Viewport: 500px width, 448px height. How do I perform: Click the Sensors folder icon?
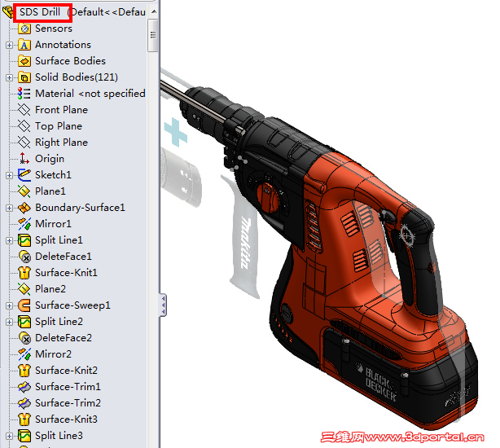pyautogui.click(x=24, y=29)
